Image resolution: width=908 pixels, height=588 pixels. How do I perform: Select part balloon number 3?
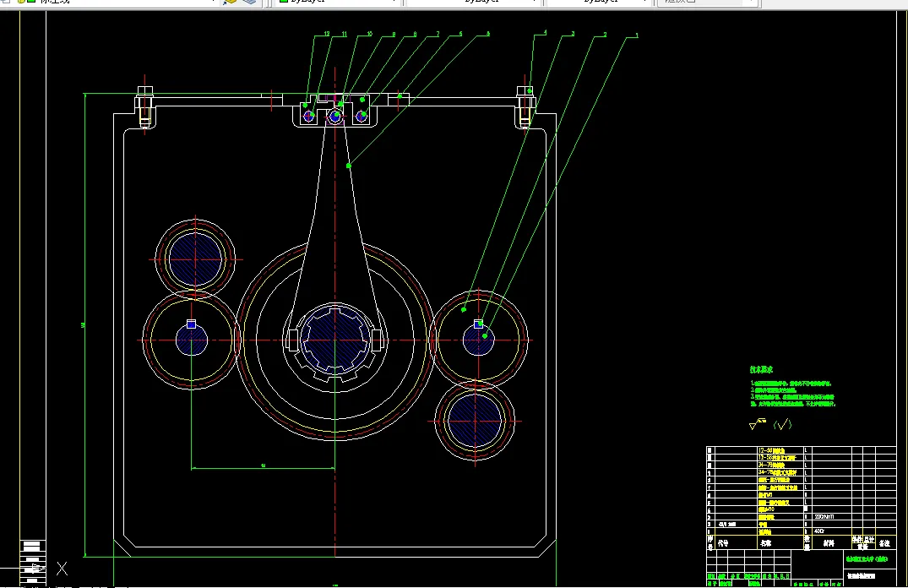(574, 34)
